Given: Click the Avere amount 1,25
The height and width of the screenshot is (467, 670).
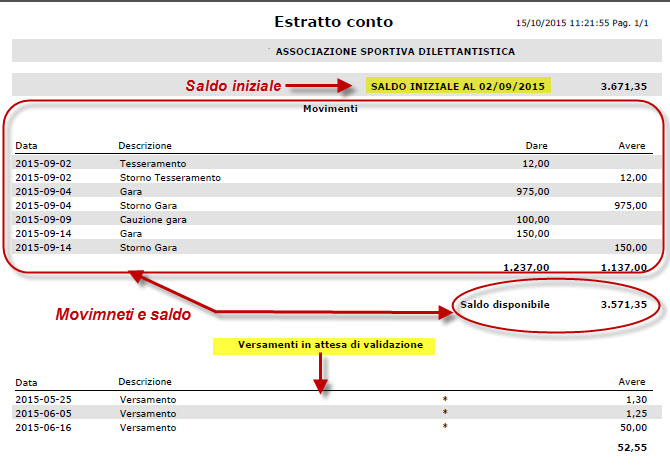Looking at the screenshot, I should tap(636, 414).
